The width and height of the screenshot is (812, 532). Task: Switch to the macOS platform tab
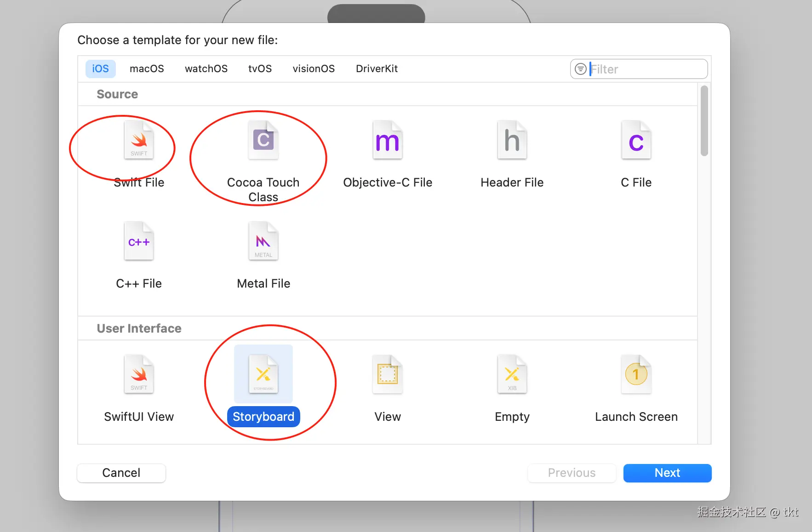click(x=147, y=68)
